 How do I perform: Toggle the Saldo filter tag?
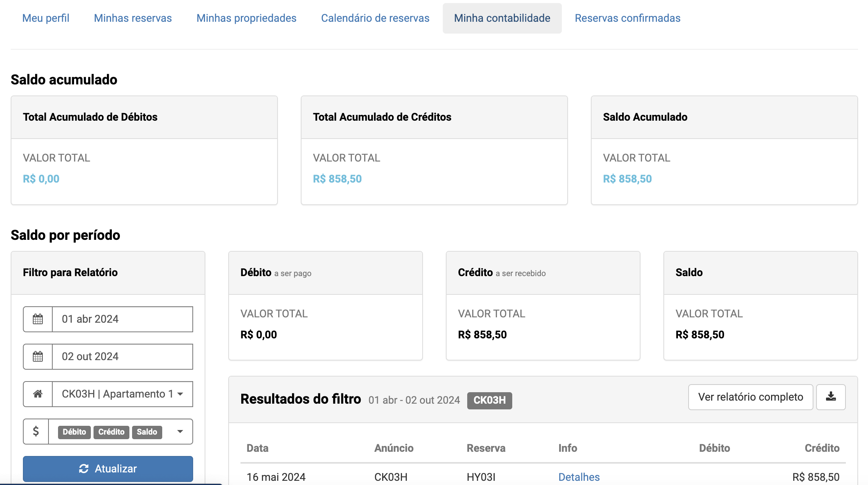(x=147, y=432)
